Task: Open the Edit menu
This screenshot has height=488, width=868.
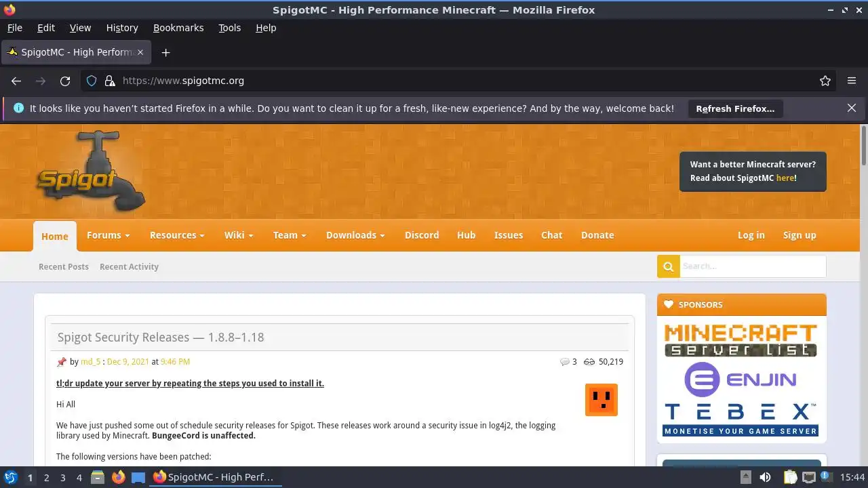Action: click(46, 28)
